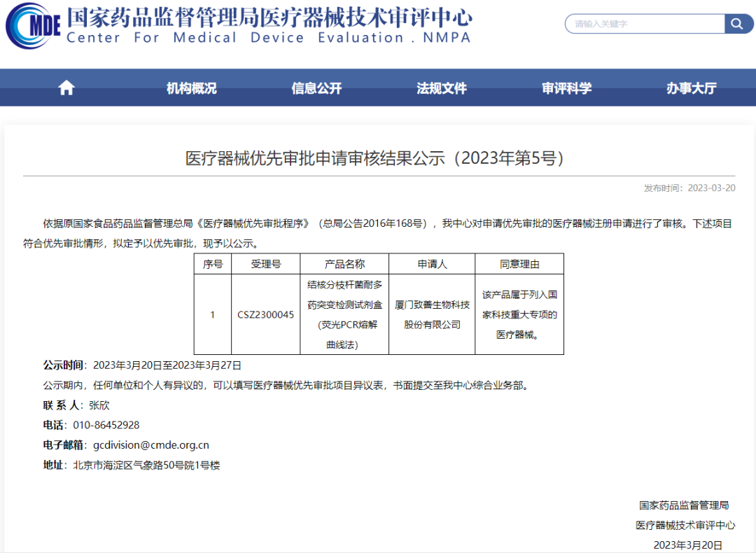Select the home icon in the navigation bar
The image size is (756, 553).
click(x=66, y=87)
